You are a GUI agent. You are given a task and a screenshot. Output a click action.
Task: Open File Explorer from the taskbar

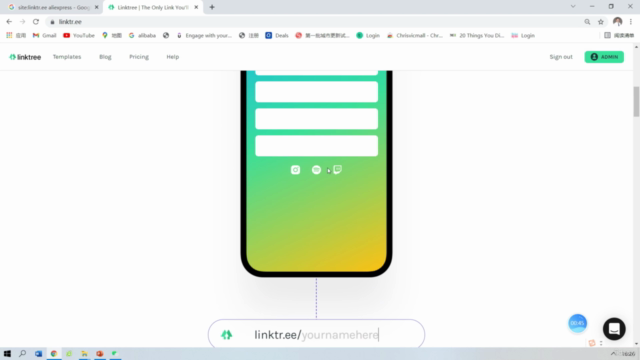pyautogui.click(x=84, y=353)
